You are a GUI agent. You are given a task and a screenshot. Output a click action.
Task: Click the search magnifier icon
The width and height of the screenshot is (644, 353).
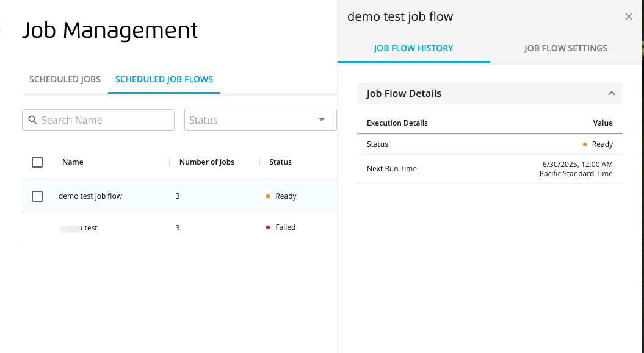(33, 120)
